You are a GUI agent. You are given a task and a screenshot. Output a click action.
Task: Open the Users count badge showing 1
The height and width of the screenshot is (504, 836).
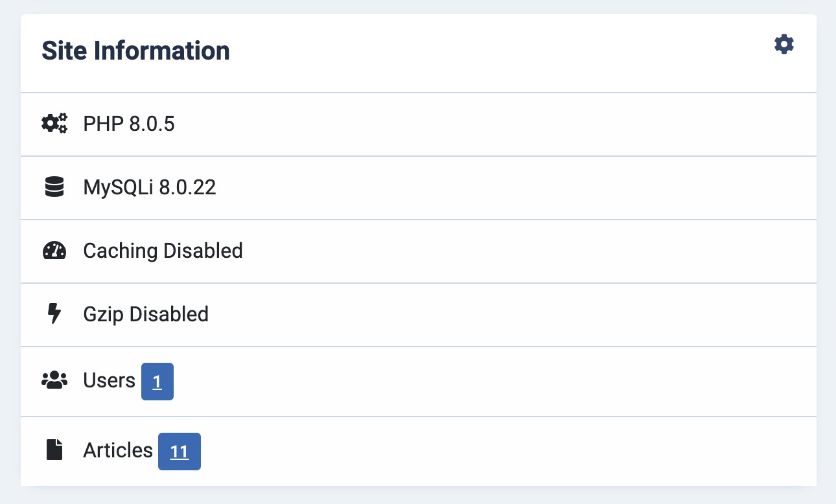tap(157, 382)
